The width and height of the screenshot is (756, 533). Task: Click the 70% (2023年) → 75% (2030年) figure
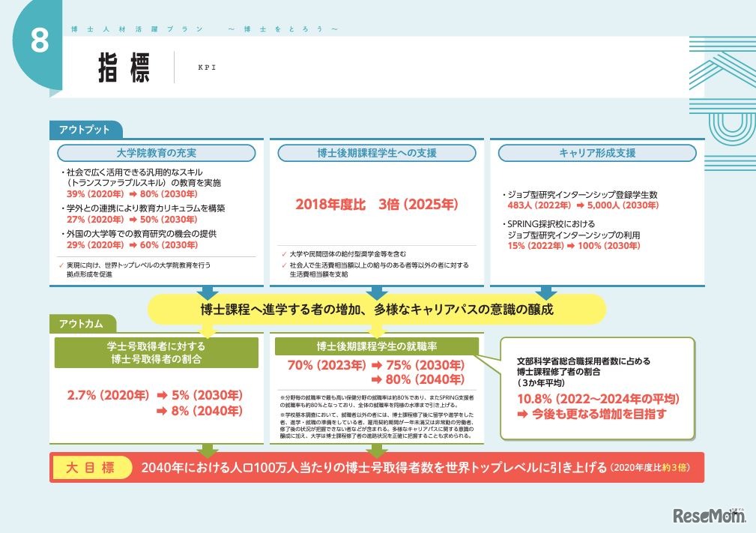[376, 366]
